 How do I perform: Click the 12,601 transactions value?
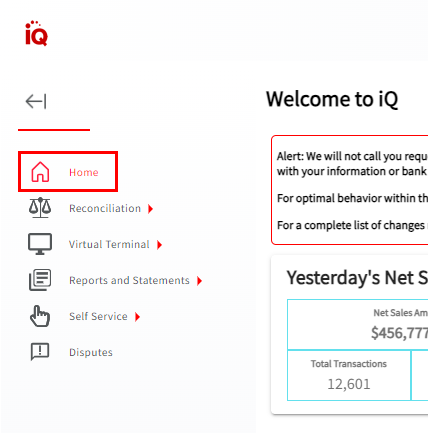point(349,384)
